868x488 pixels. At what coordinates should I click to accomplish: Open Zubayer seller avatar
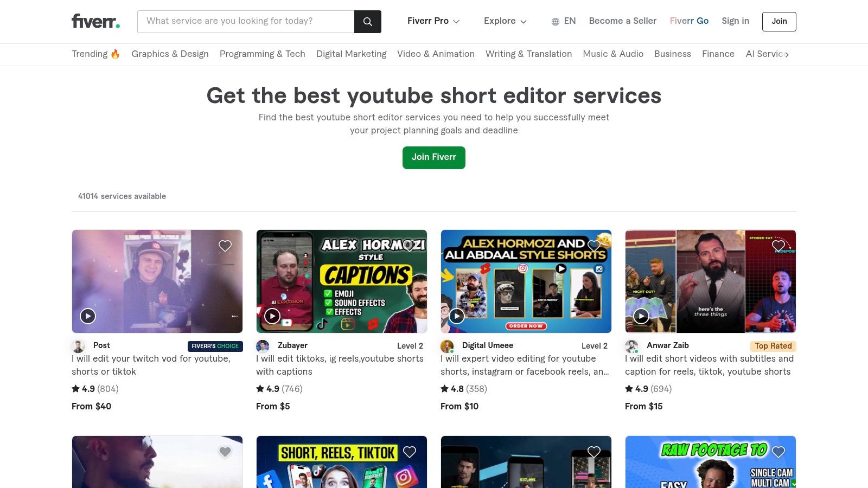(263, 346)
